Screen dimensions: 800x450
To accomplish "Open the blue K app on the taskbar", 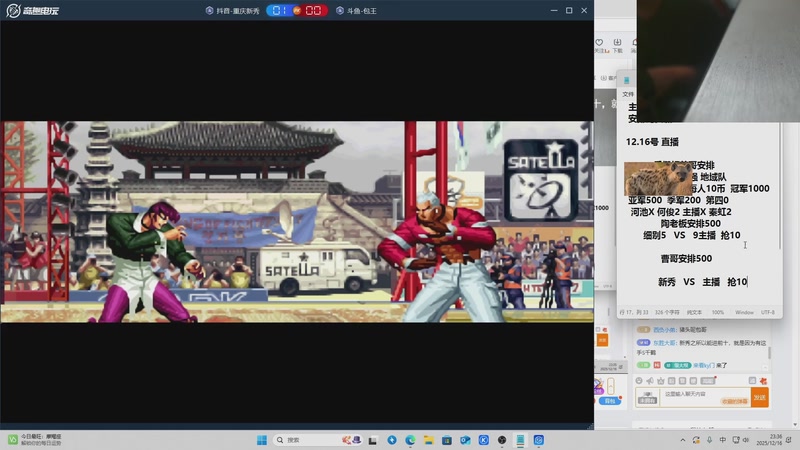I will 484,440.
